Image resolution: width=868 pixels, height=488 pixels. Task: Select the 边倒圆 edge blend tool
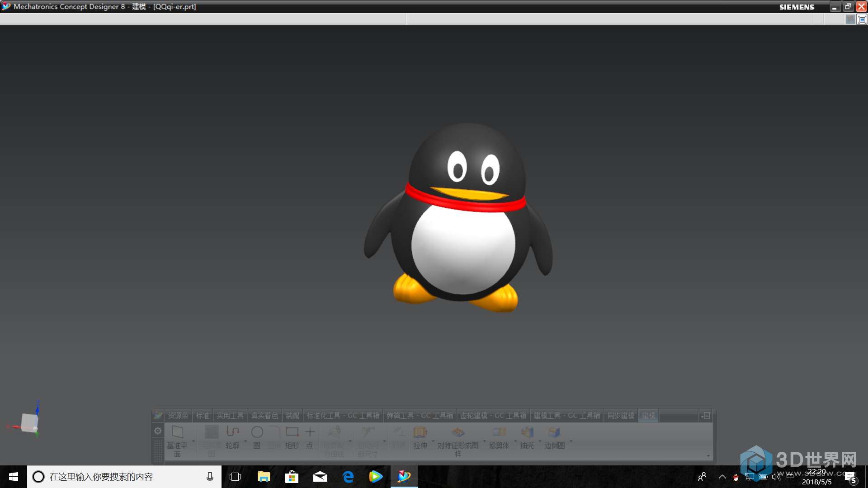(x=555, y=437)
